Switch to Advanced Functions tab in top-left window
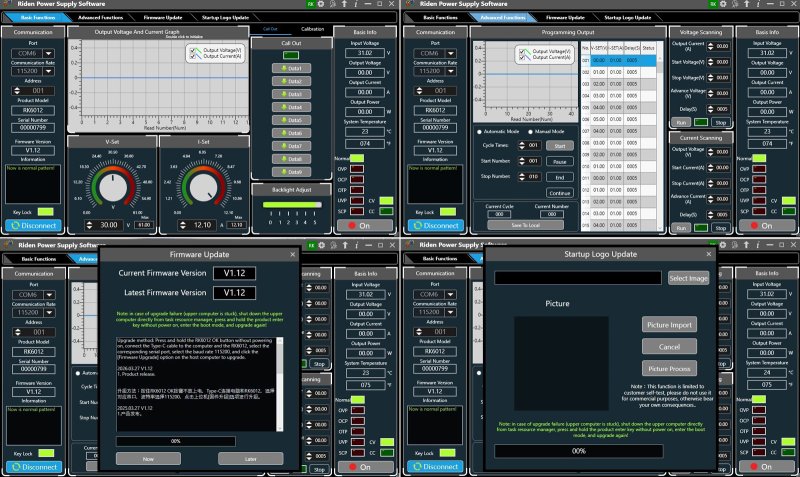Screen dimensions: 800x477 [x=101, y=17]
